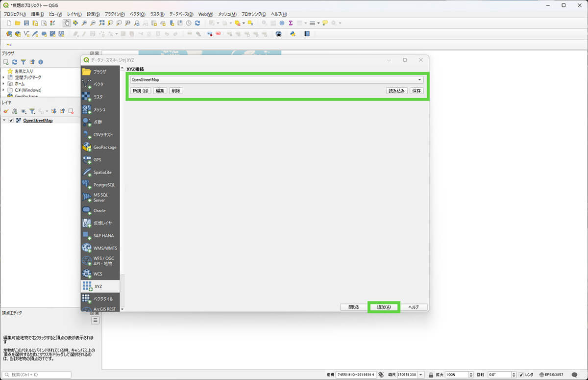Viewport: 588px width, 380px height.
Task: Expand the ホーム tree node
Action: pos(3,84)
